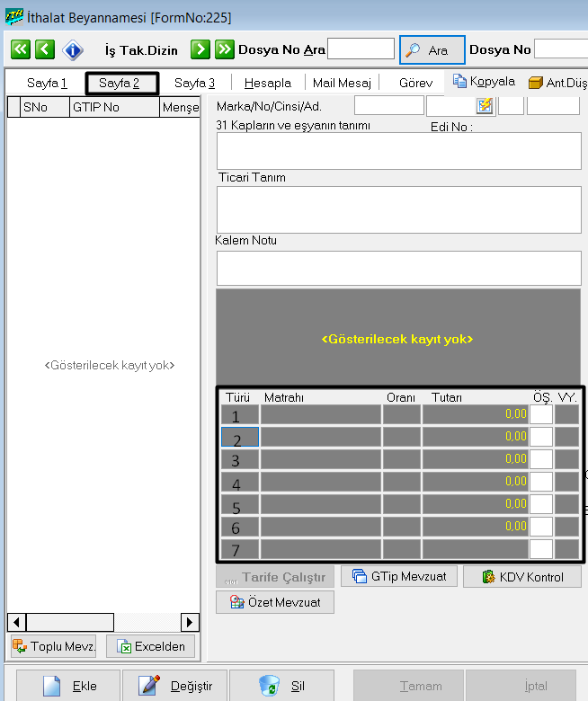Click the Kalem Notu text field
This screenshot has width=588, height=701.
pyautogui.click(x=399, y=268)
